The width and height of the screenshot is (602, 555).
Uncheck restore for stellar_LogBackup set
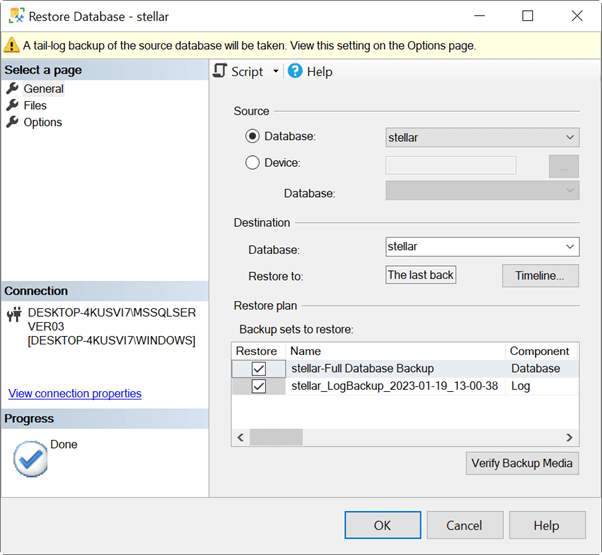tap(259, 386)
